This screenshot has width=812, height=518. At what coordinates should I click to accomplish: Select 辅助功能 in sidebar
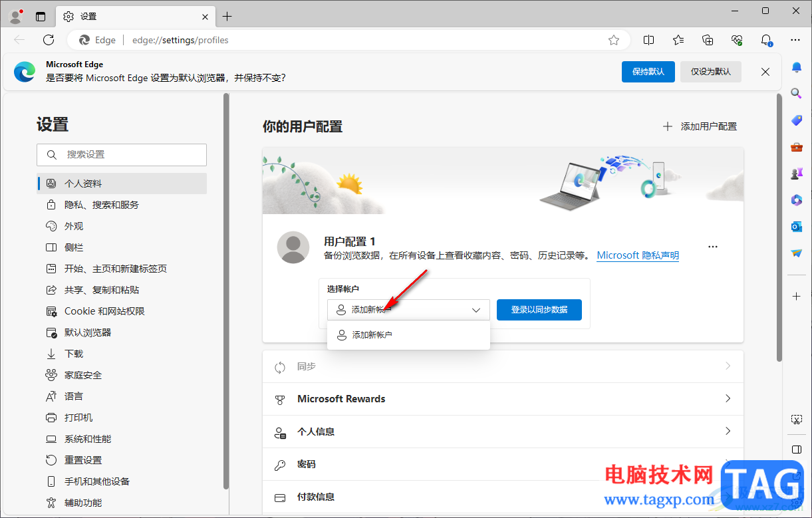tap(122, 503)
